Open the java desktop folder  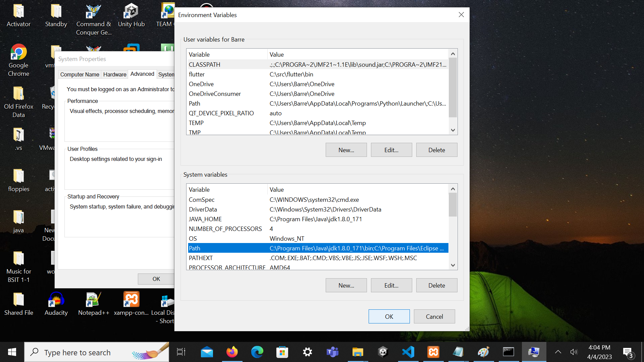tap(18, 222)
